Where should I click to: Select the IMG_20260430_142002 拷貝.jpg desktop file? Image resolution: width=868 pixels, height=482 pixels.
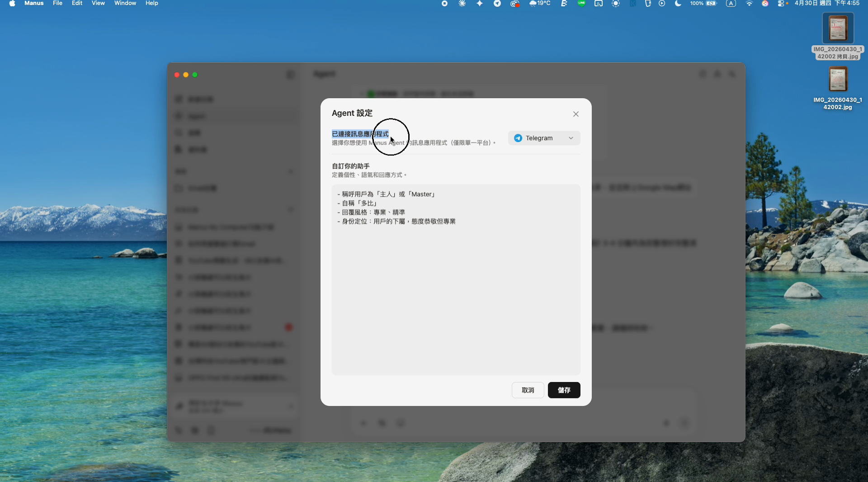click(x=838, y=37)
